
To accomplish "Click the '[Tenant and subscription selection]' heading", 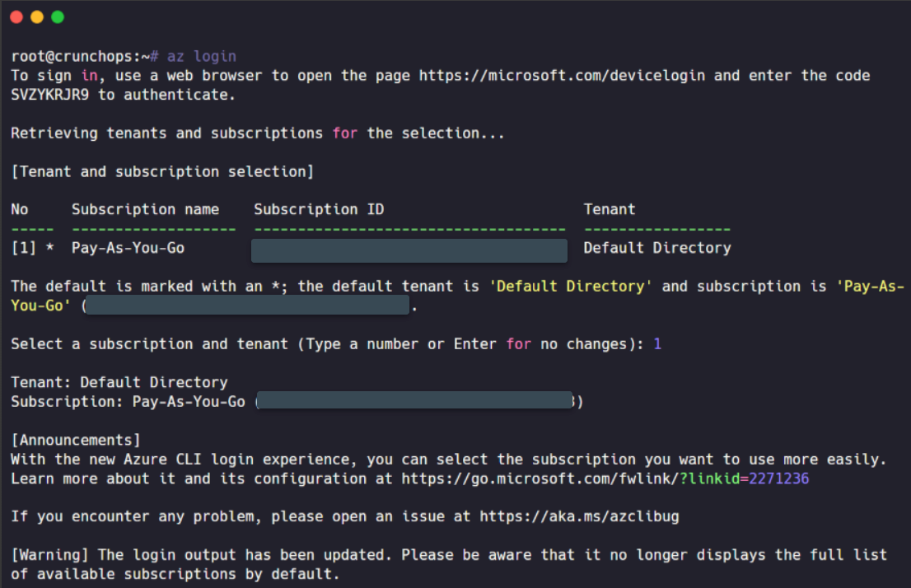I will (x=163, y=171).
